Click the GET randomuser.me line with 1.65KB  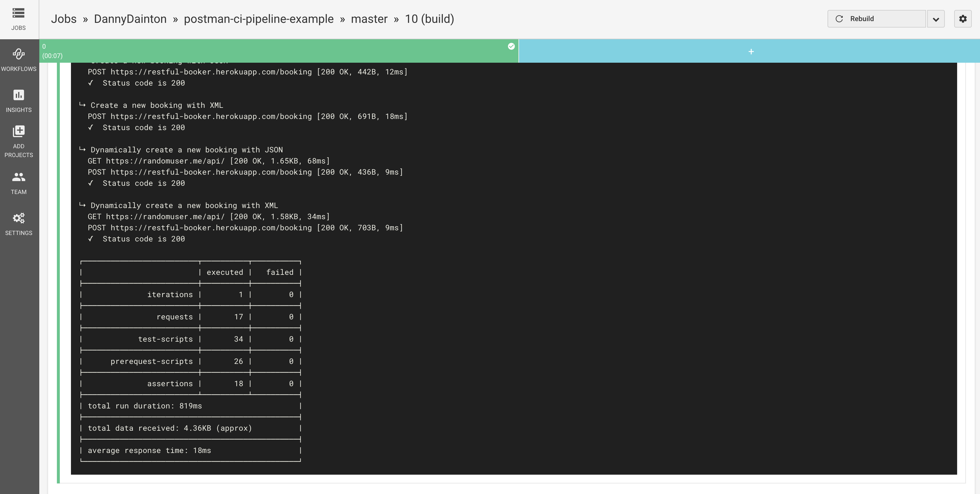tap(209, 161)
